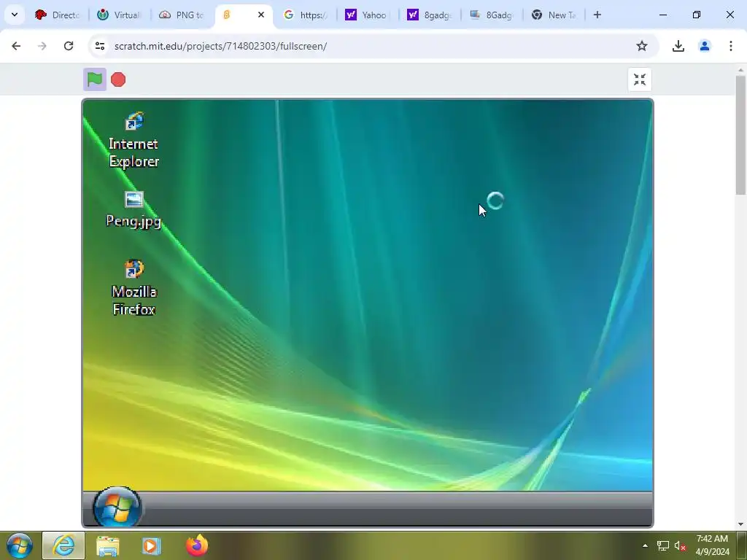The image size is (747, 560).
Task: View site information icon in address bar
Action: coord(99,46)
